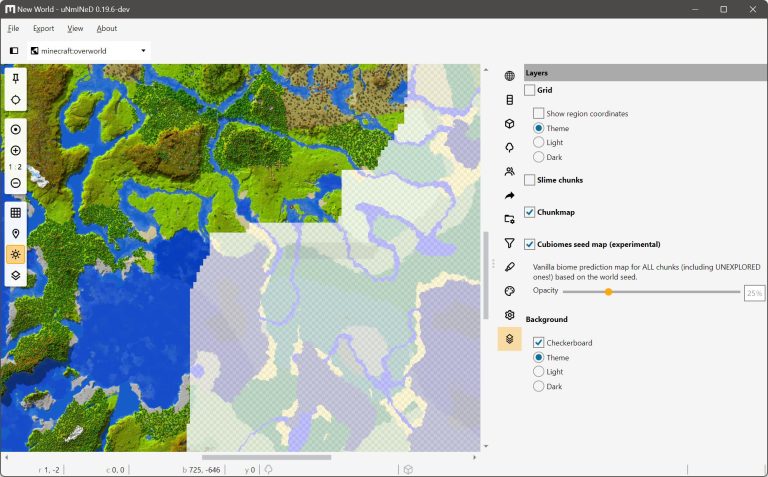
Task: Uncheck the Checkerboard background option
Action: click(x=538, y=342)
